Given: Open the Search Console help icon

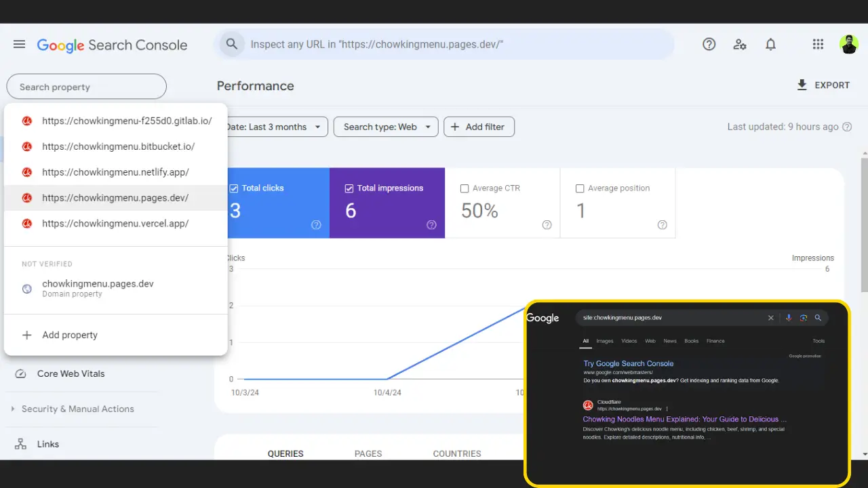Looking at the screenshot, I should click(x=709, y=44).
